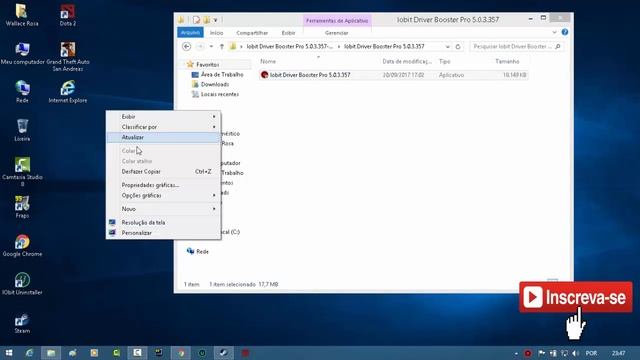The height and width of the screenshot is (360, 640).
Task: Sort by Data de modificação column
Action: 407,62
